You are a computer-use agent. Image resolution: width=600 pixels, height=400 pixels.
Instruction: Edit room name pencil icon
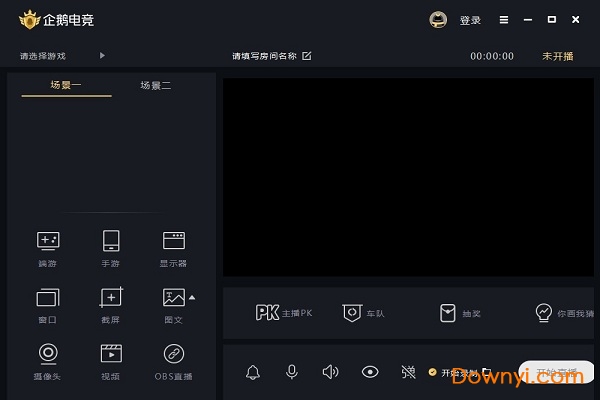pos(307,56)
